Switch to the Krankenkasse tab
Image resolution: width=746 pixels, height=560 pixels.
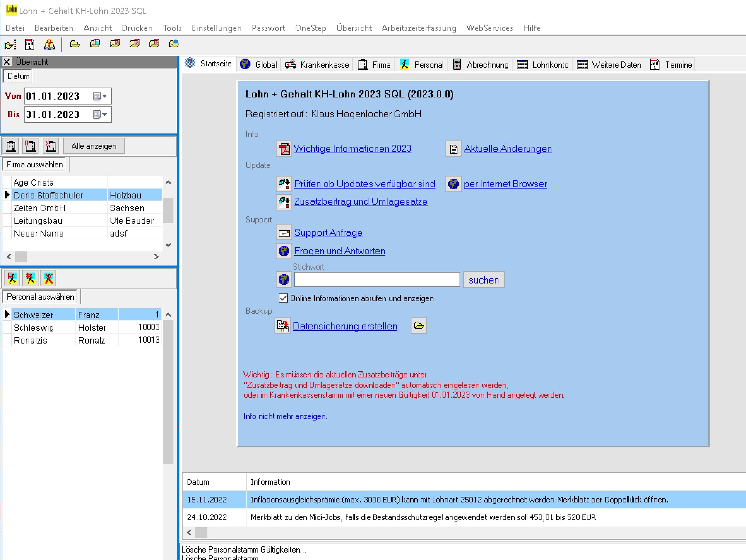(317, 65)
